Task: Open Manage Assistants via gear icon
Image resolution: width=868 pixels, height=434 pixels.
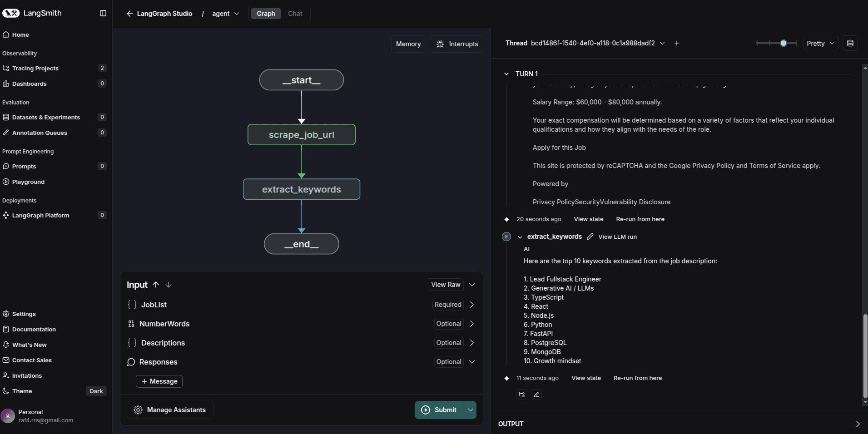Action: point(137,410)
